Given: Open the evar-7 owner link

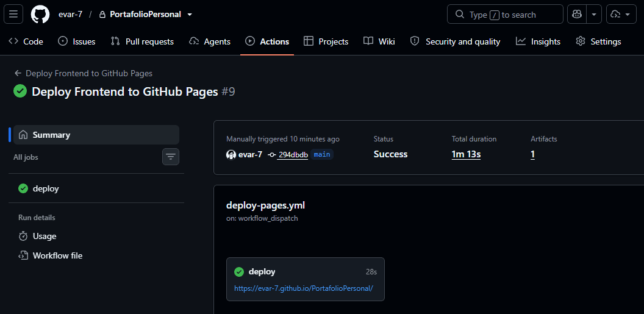Looking at the screenshot, I should pos(70,15).
